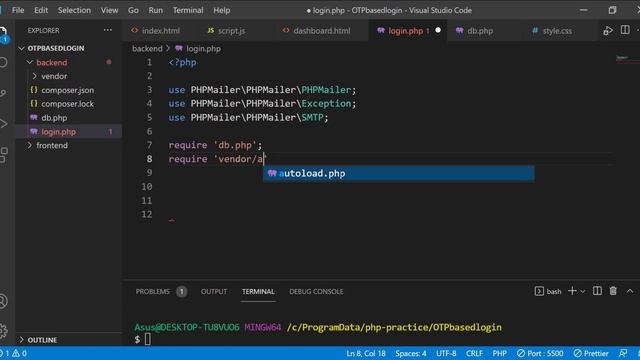The image size is (640, 360).
Task: Open the composer.json file
Action: (68, 90)
